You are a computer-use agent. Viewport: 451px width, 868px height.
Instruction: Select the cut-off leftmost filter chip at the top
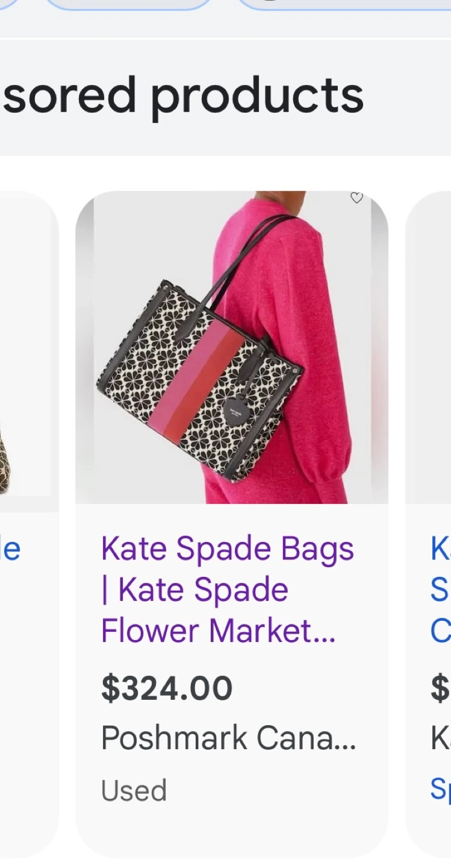tap(10, 5)
